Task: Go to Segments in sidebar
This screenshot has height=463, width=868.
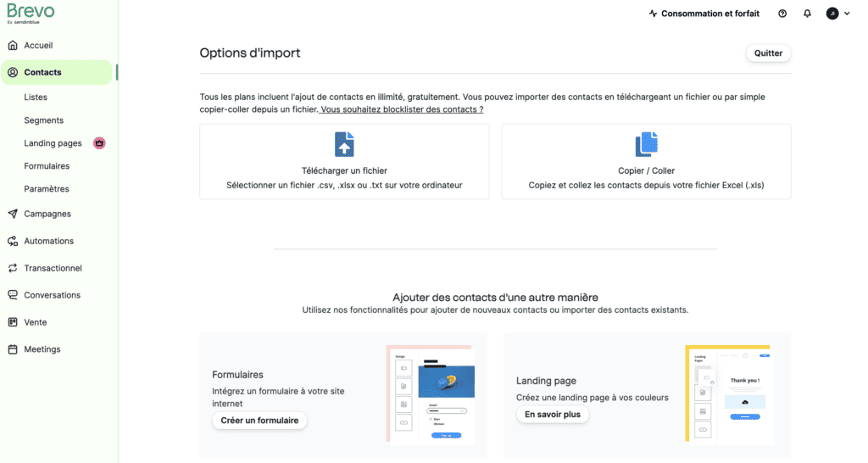Action: [x=44, y=120]
